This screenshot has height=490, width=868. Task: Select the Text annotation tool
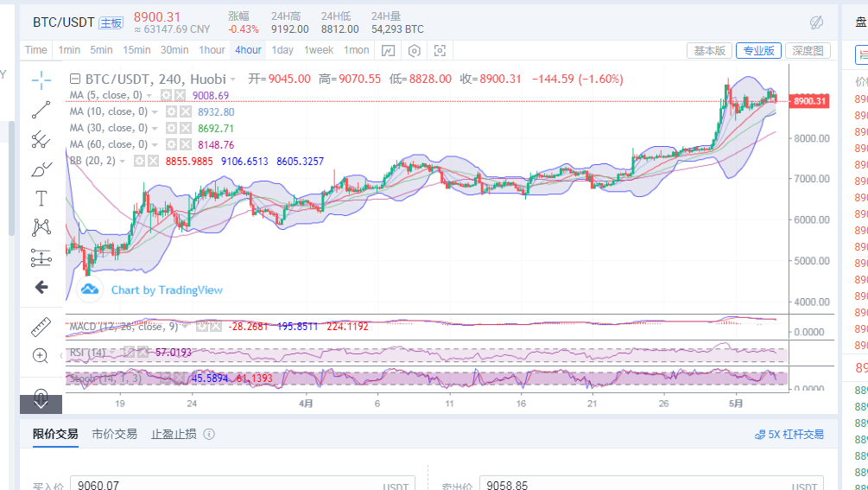[x=41, y=198]
